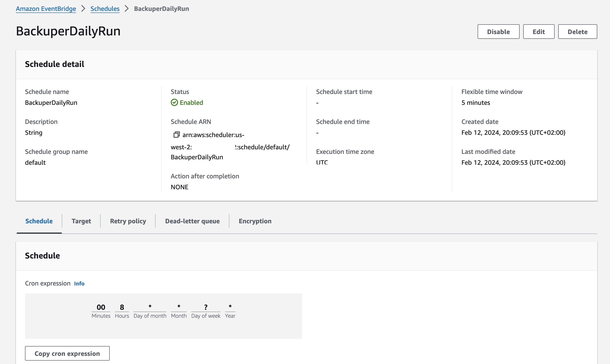
Task: Select the Execution time zone value UTC
Action: (x=322, y=162)
